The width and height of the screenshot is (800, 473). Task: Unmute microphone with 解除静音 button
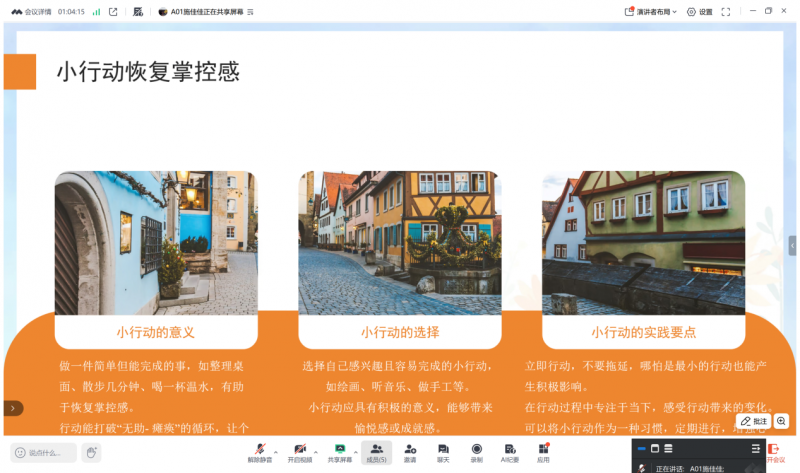tap(259, 451)
